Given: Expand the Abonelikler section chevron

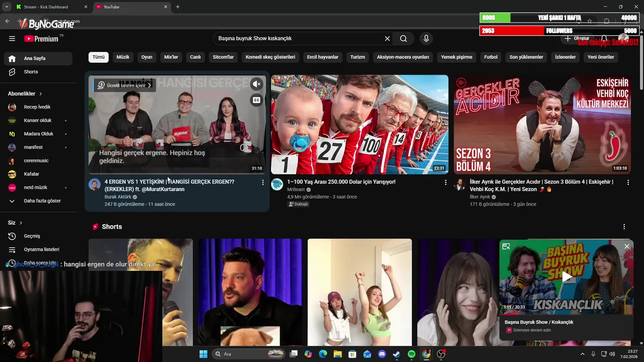Looking at the screenshot, I should [x=41, y=94].
